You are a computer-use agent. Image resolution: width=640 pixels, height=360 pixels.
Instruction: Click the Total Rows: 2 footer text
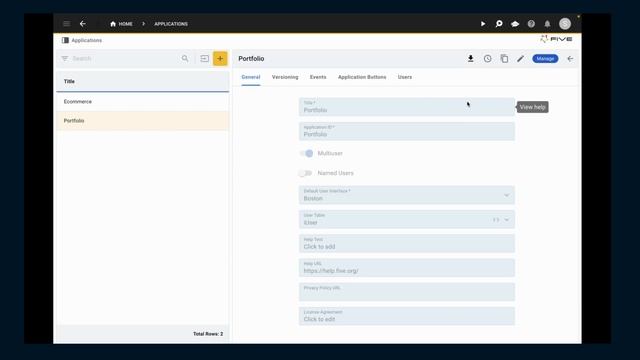(x=208, y=334)
